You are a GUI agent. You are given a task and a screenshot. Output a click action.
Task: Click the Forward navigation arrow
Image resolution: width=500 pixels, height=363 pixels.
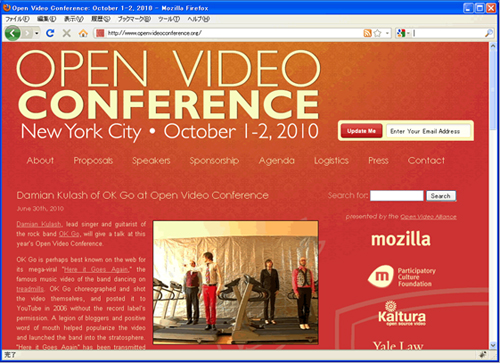point(27,33)
